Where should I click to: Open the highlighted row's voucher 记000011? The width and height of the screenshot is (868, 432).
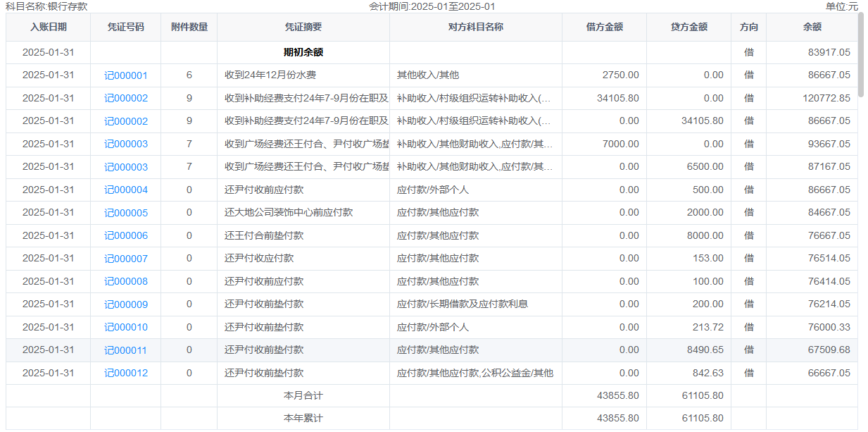126,350
